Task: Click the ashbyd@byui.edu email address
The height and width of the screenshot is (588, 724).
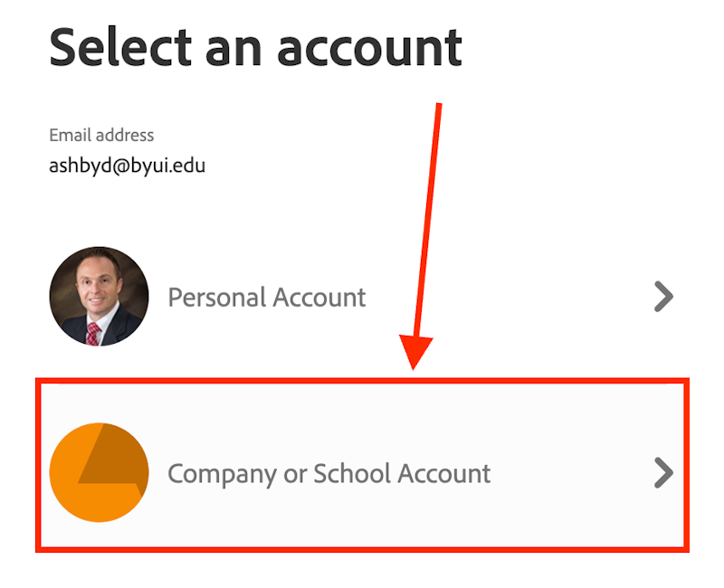Action: [127, 166]
